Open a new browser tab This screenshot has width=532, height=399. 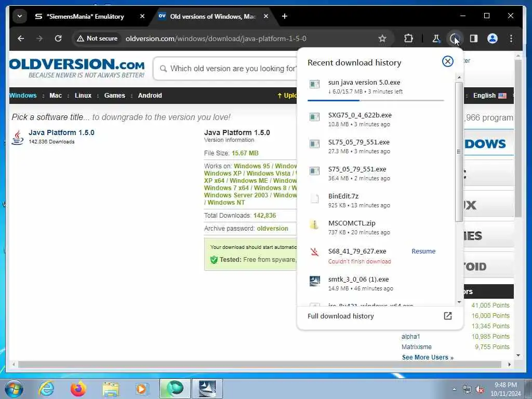285,16
